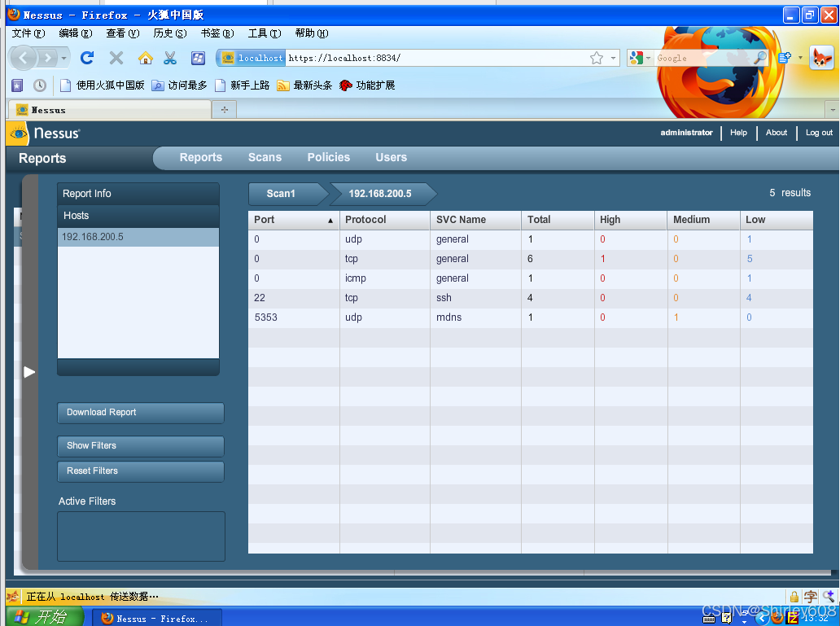Select the row with ssh service
This screenshot has width=840, height=626.
coord(531,298)
